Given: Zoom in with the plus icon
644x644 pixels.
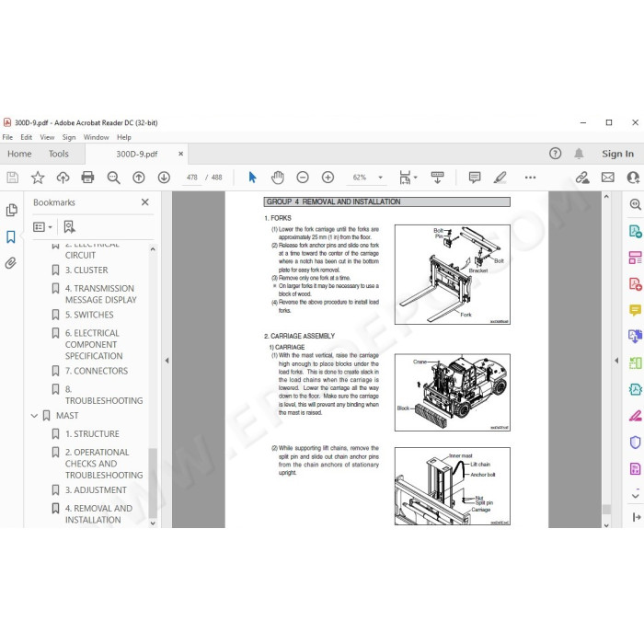Looking at the screenshot, I should tap(328, 178).
